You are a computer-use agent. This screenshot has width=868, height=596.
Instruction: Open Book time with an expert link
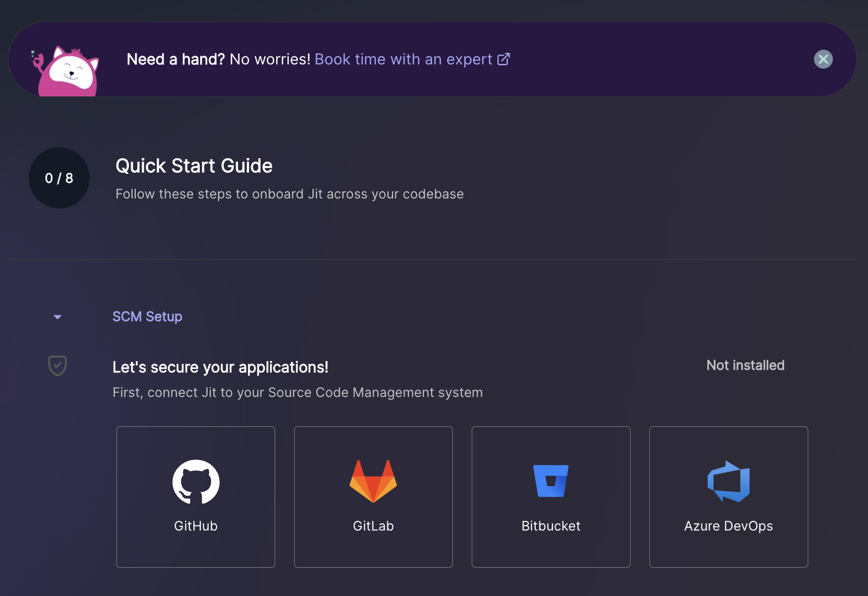point(412,59)
